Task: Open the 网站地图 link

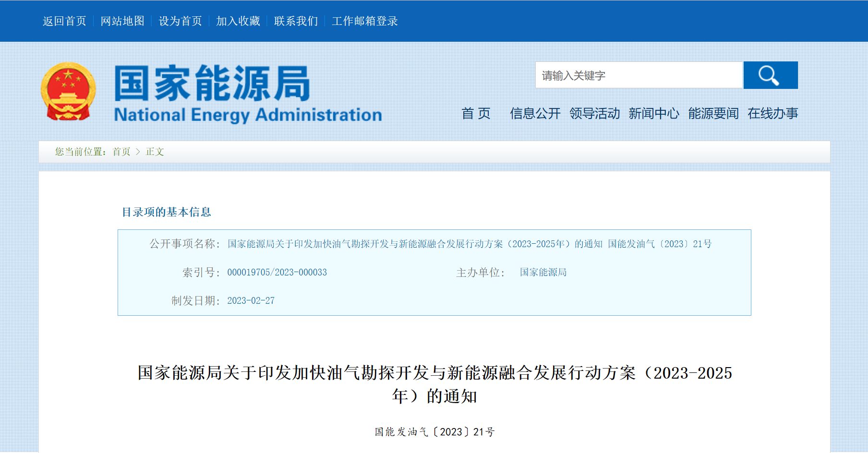Action: click(122, 21)
